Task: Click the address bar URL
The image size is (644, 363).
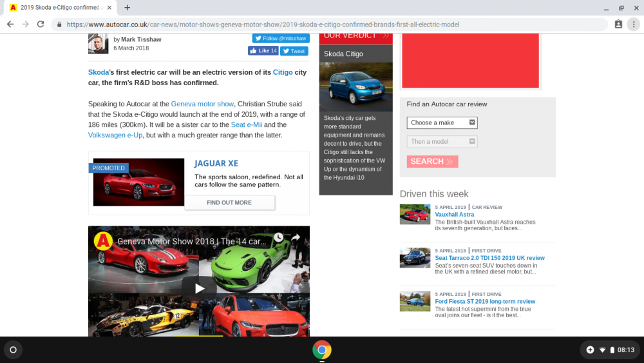Action: (x=263, y=25)
